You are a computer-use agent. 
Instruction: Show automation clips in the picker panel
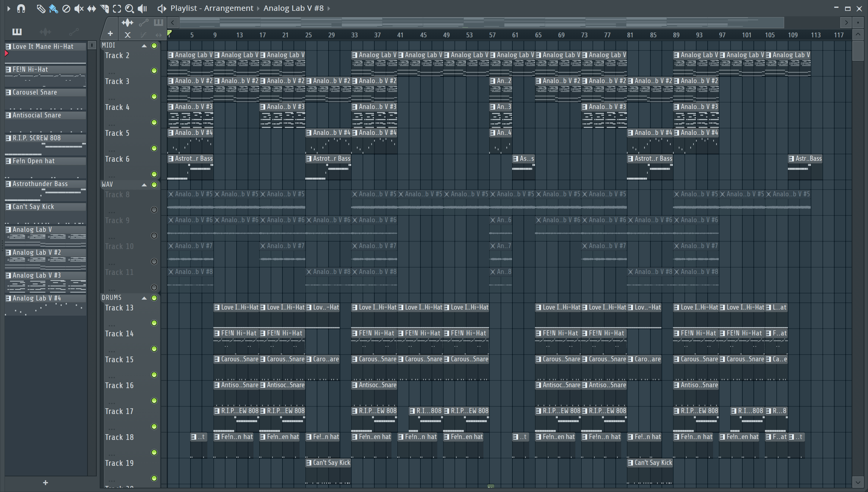[74, 32]
